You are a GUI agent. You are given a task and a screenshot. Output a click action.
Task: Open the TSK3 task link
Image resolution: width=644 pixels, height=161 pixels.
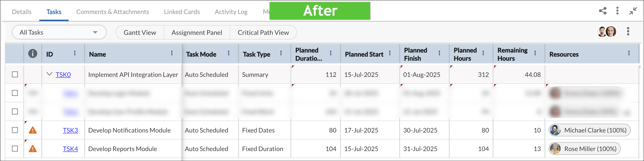70,130
